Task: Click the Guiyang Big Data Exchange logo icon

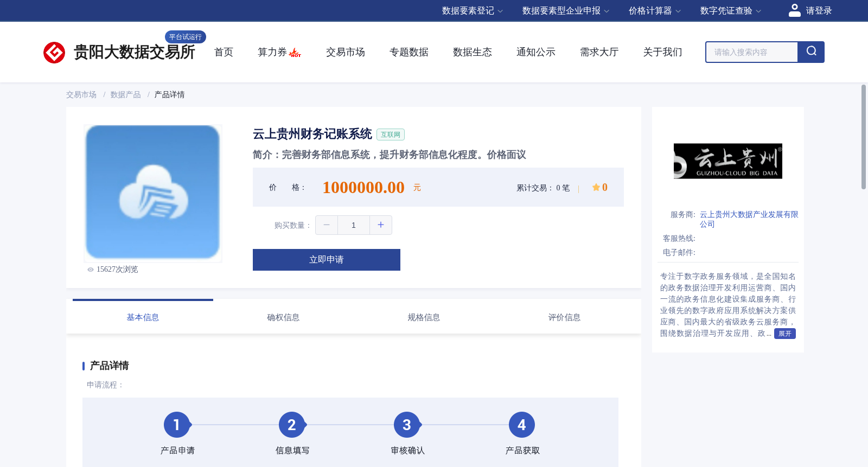Action: [x=54, y=53]
